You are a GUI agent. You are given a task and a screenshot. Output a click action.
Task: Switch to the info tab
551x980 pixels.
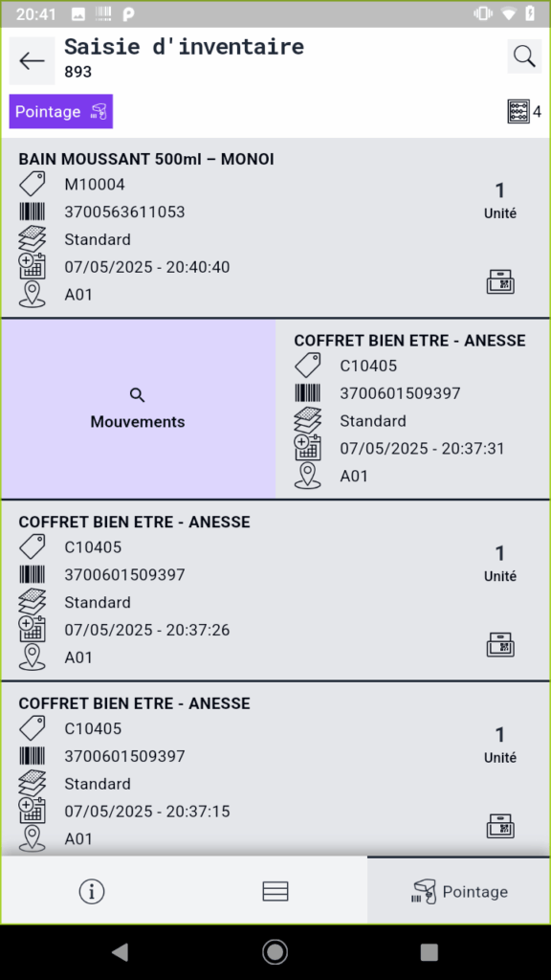pyautogui.click(x=92, y=891)
